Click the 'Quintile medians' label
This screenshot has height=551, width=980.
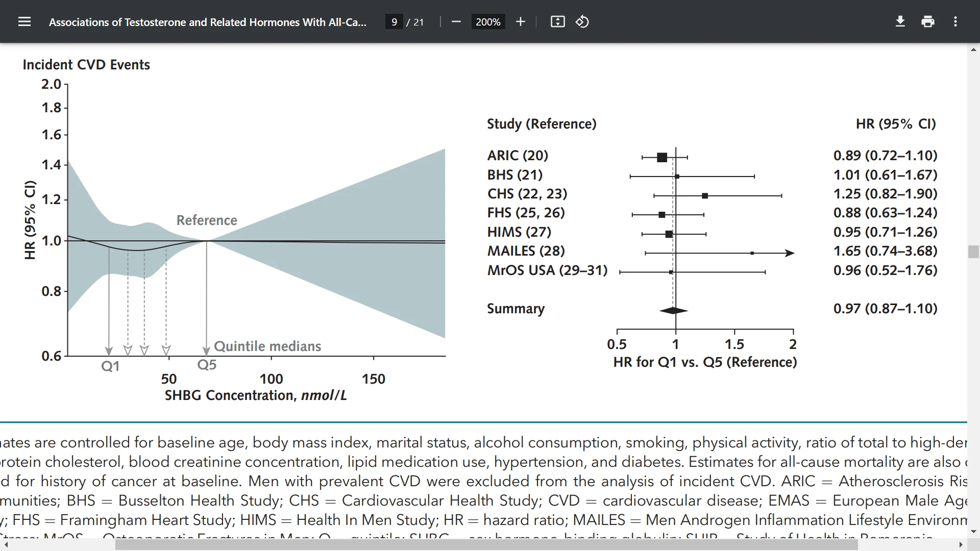click(x=267, y=346)
